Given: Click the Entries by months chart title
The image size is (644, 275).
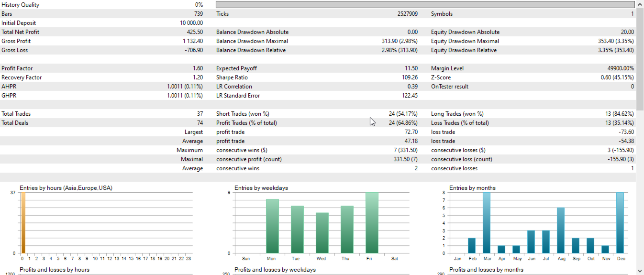Looking at the screenshot, I should [472, 188].
